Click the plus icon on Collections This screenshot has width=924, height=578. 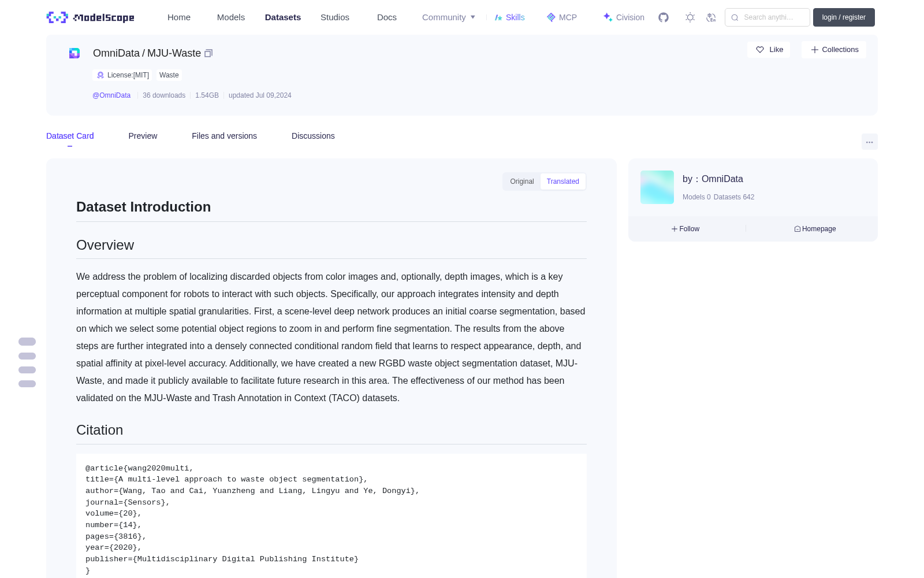[x=815, y=50]
